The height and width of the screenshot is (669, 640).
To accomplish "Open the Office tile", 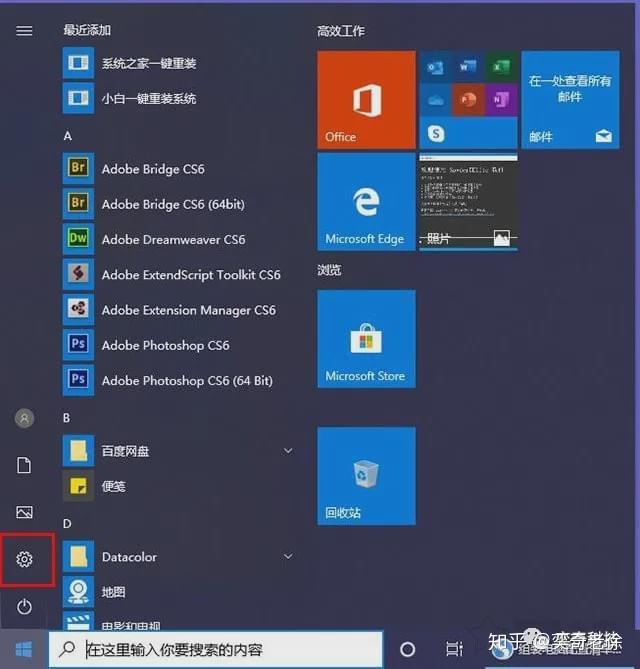I will [366, 100].
